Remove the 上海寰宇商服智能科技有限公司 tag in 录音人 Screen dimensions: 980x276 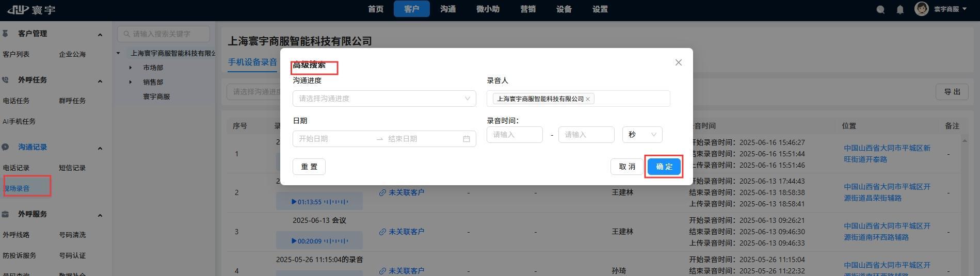click(588, 99)
